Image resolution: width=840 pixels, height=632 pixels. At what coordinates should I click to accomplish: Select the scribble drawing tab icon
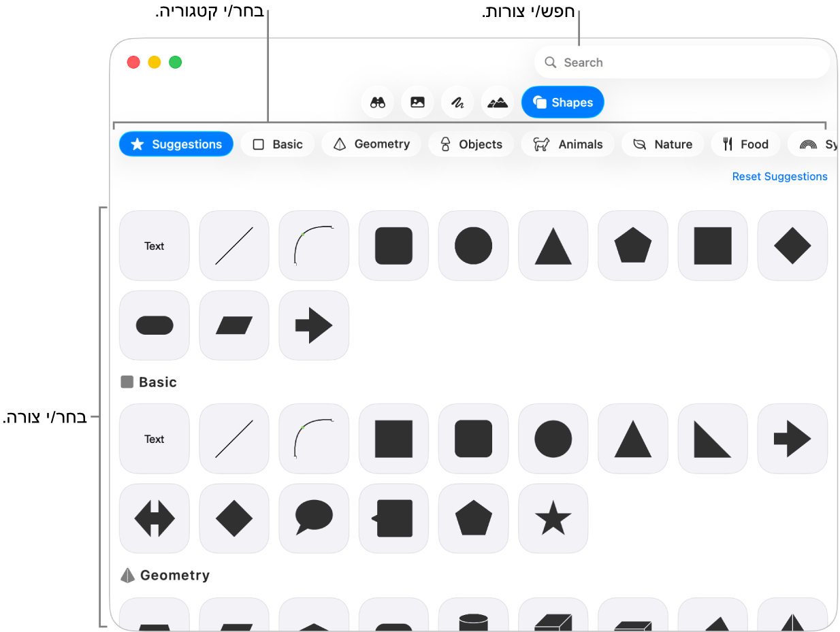pos(458,103)
